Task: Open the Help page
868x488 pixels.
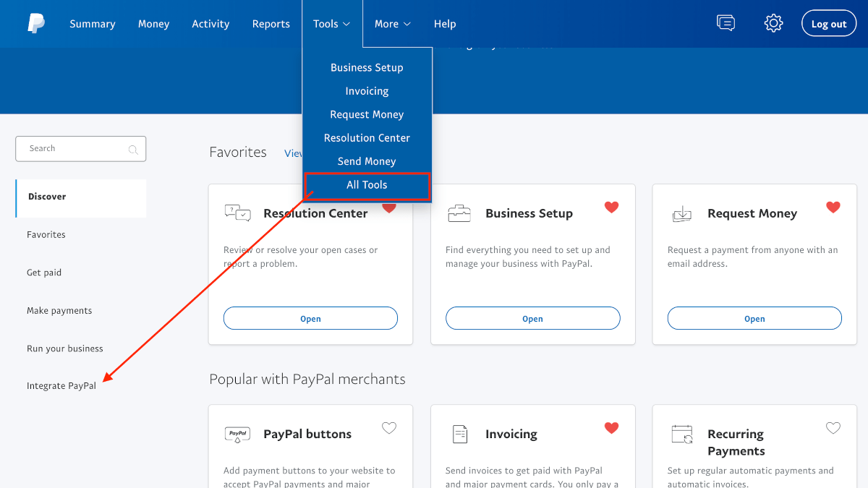Action: coord(445,24)
